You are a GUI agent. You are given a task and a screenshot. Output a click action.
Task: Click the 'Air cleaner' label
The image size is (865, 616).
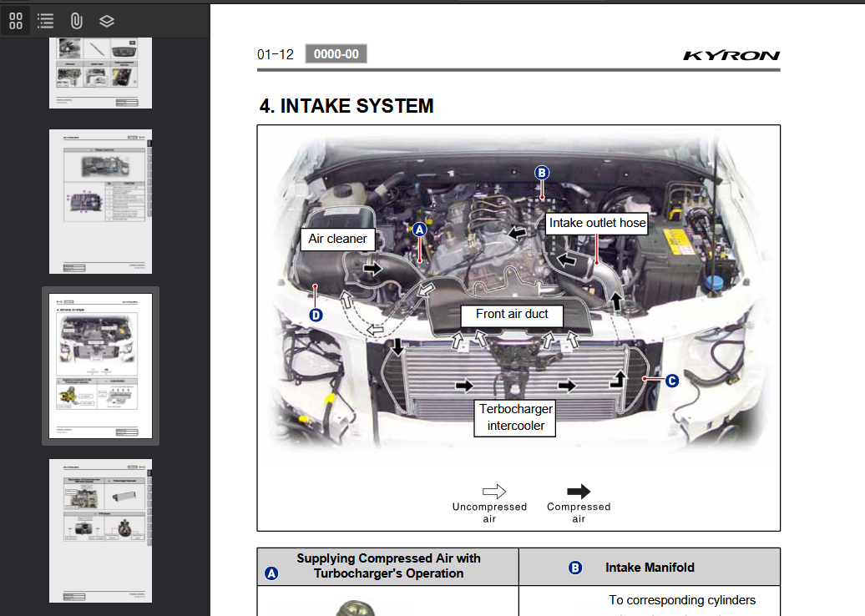[x=337, y=239]
